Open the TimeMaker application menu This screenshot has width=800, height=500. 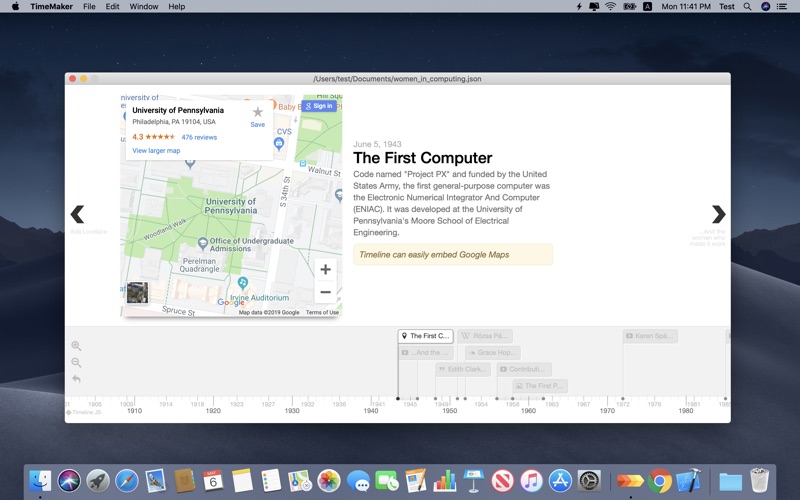(52, 7)
